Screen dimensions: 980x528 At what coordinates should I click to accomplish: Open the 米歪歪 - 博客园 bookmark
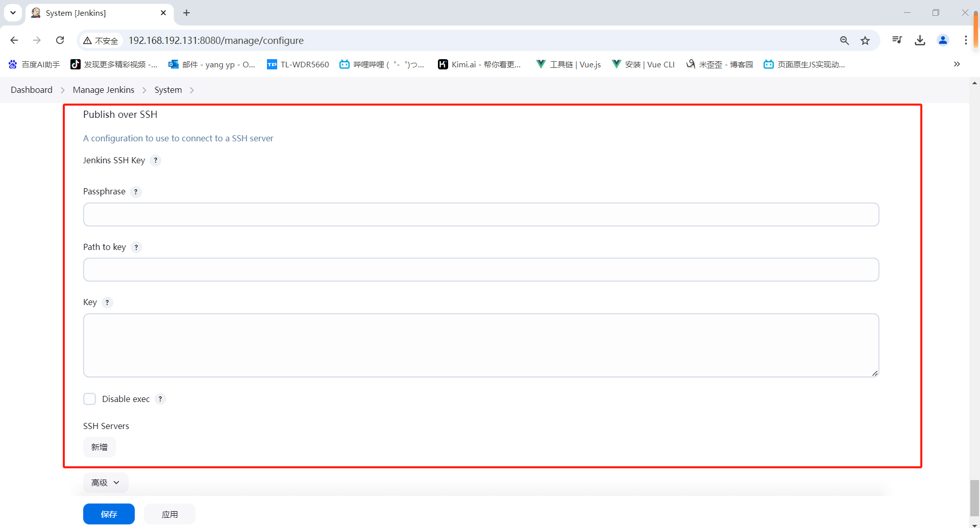720,64
